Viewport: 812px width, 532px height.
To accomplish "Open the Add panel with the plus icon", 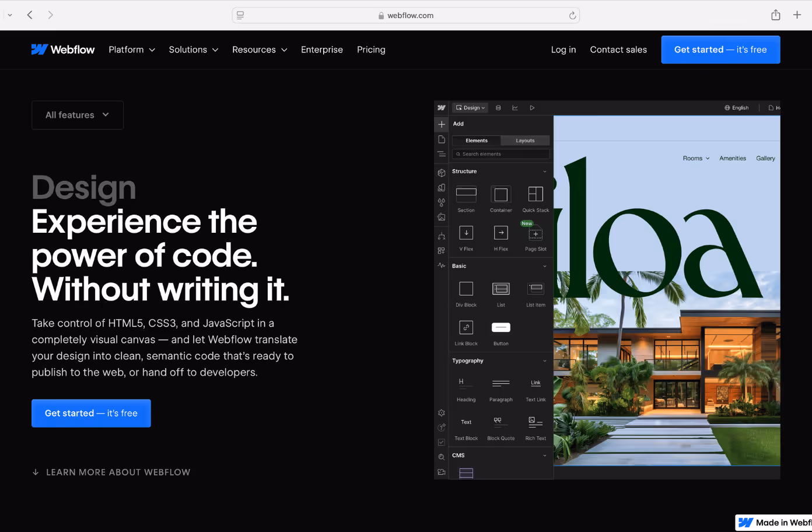I will coord(442,124).
